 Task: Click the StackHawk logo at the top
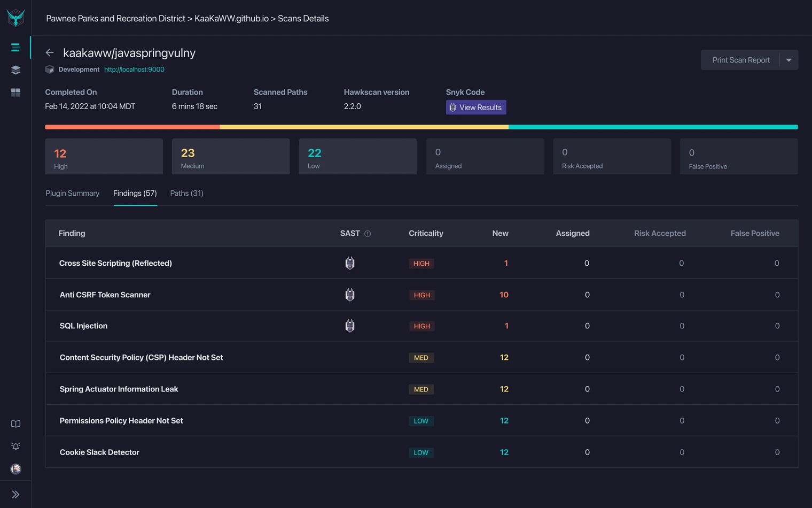click(x=15, y=17)
